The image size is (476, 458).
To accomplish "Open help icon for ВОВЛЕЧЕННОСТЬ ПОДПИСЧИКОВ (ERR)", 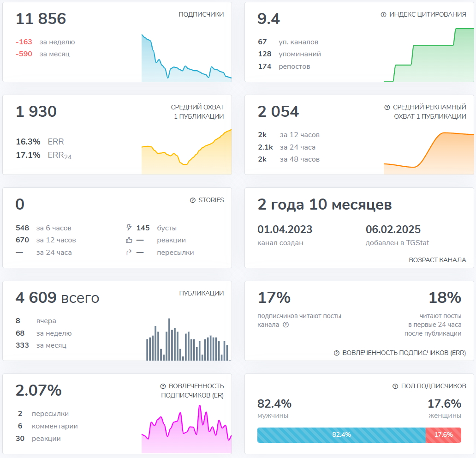I will [x=337, y=353].
